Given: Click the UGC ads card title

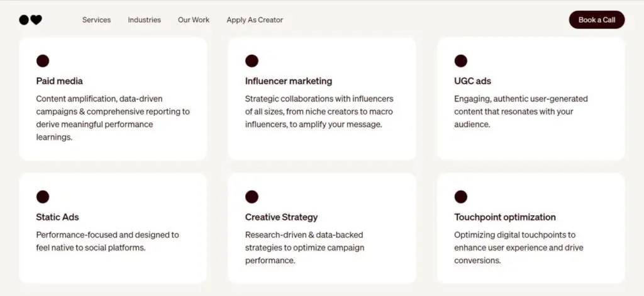Looking at the screenshot, I should pyautogui.click(x=472, y=81).
